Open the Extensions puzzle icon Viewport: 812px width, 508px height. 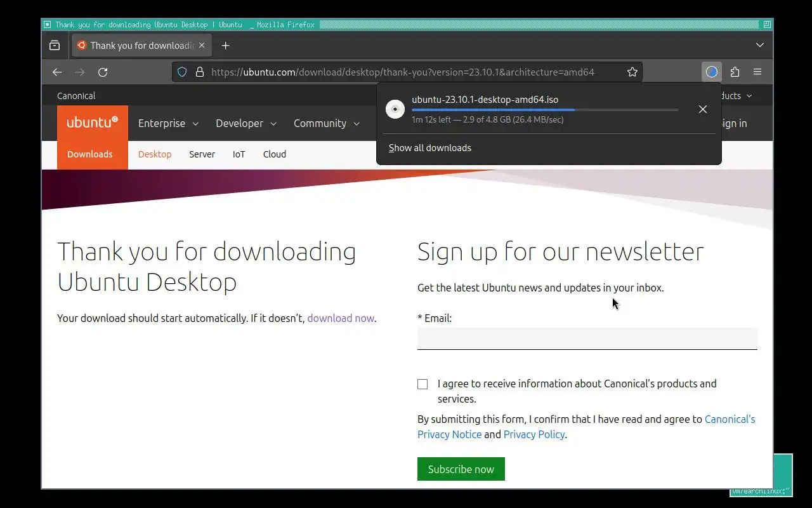[x=735, y=72]
